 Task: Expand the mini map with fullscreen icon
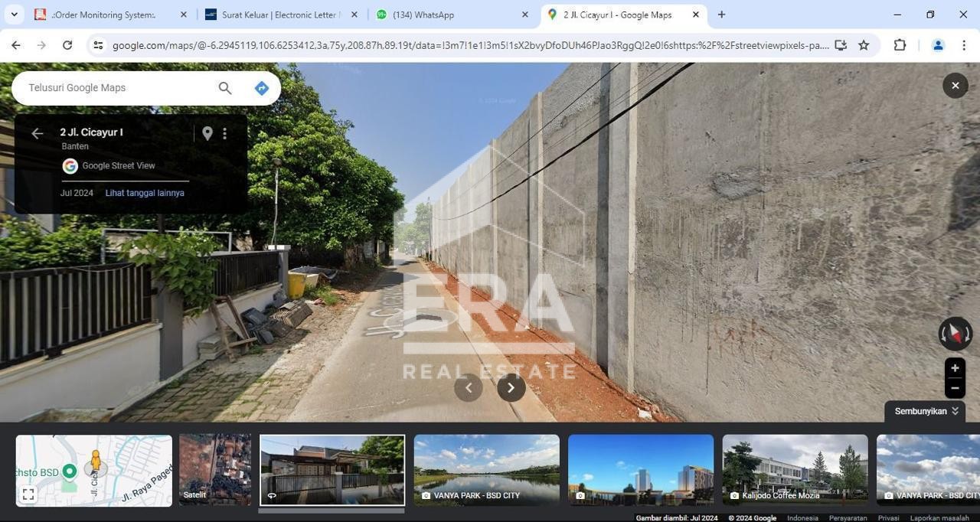pyautogui.click(x=28, y=494)
